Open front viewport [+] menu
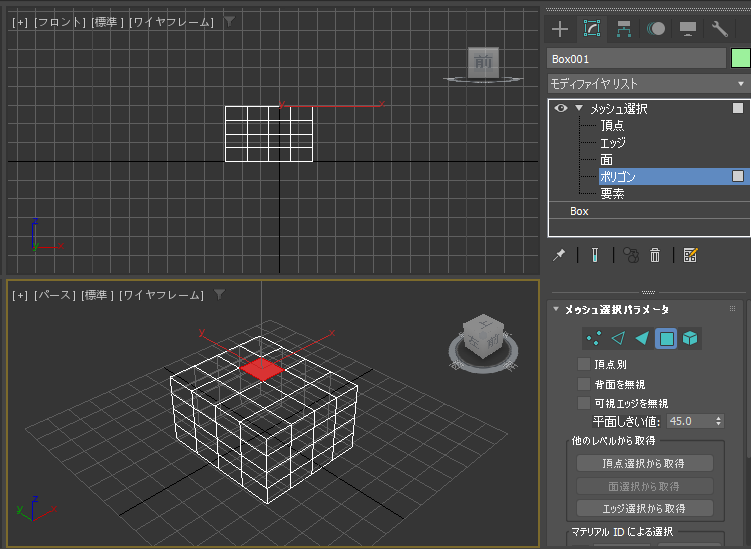 click(20, 22)
